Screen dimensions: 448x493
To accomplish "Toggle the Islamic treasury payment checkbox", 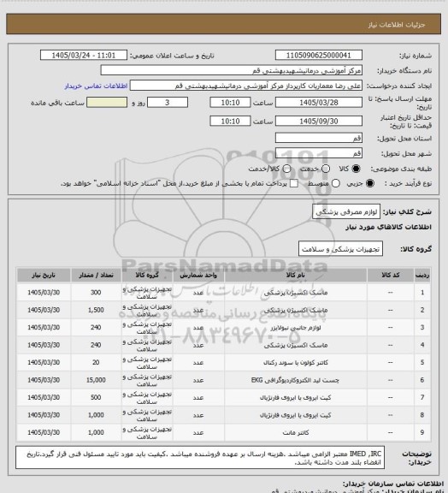I will click(294, 183).
